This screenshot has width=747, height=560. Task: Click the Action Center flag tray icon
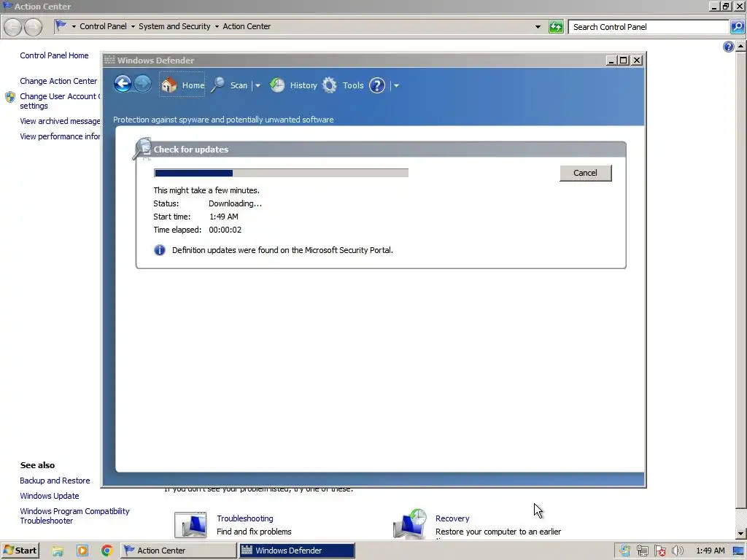tap(659, 551)
